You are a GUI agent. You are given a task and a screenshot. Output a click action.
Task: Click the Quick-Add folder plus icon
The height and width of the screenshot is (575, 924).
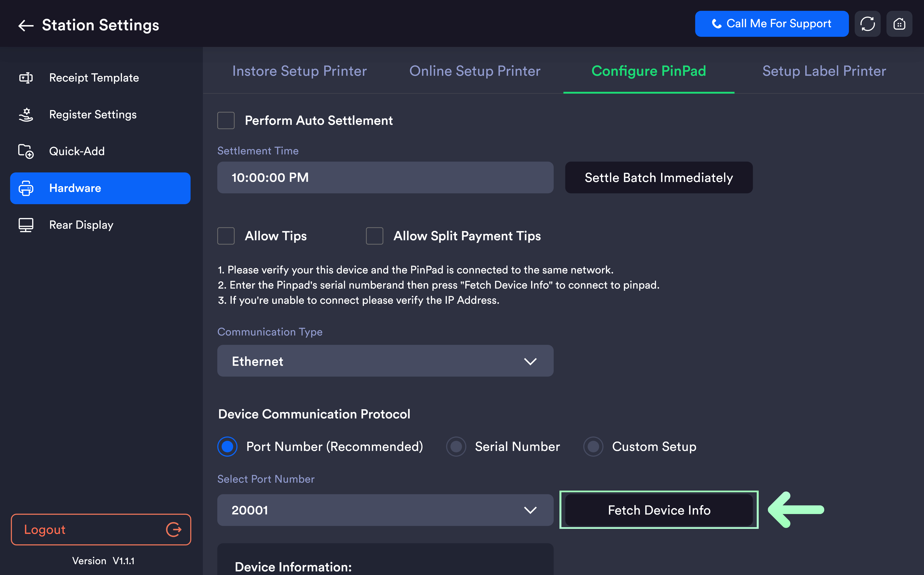[26, 151]
